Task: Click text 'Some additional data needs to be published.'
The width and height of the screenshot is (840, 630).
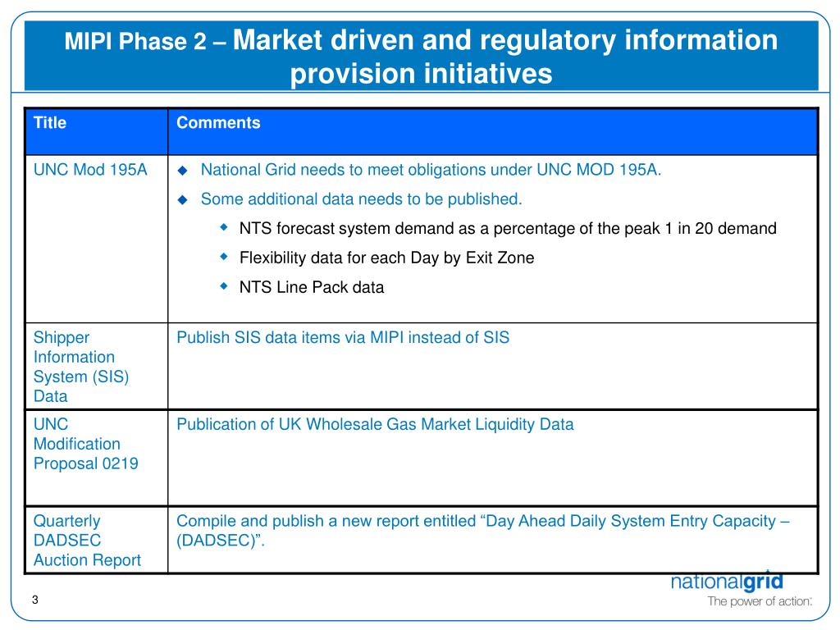Action: [361, 199]
